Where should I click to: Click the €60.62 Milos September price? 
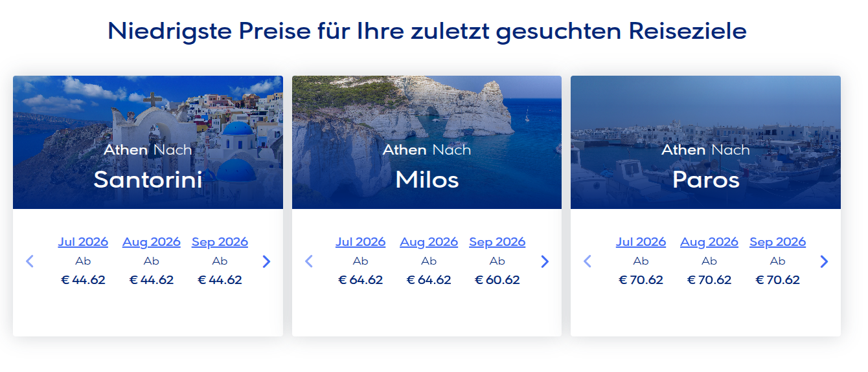(497, 280)
